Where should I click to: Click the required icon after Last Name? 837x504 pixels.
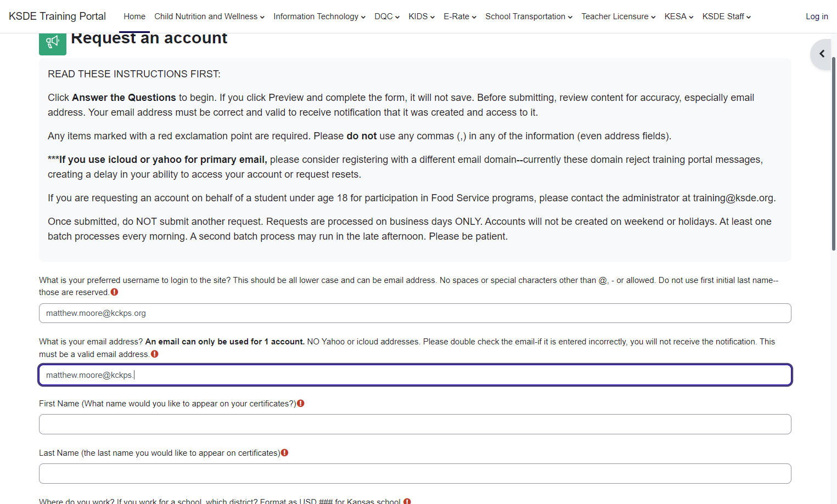tap(284, 453)
